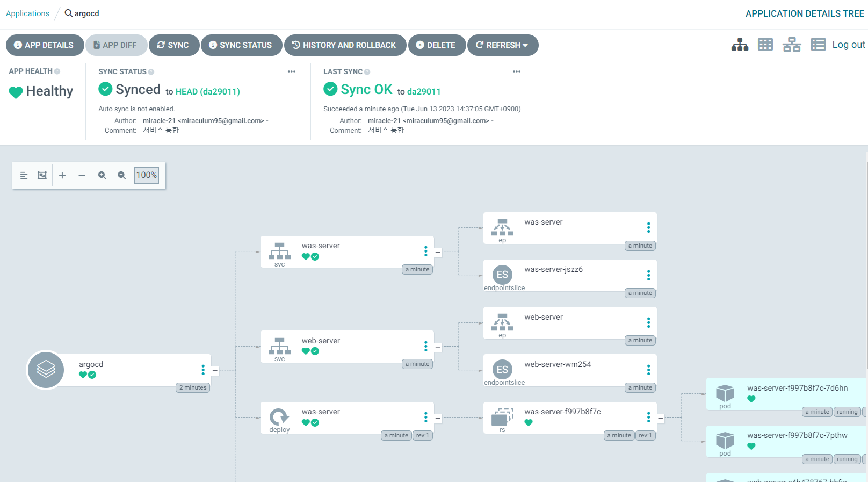Open HISTORY AND ROLLBACK
868x482 pixels.
345,45
